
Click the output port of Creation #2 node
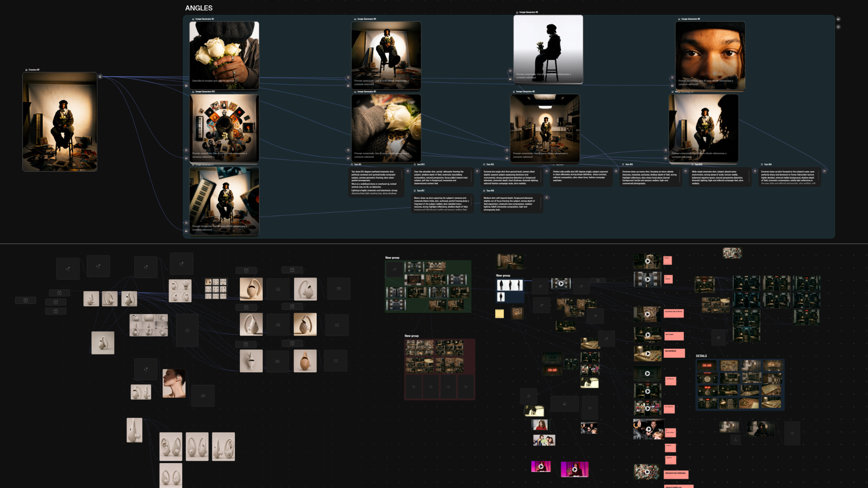click(100, 76)
